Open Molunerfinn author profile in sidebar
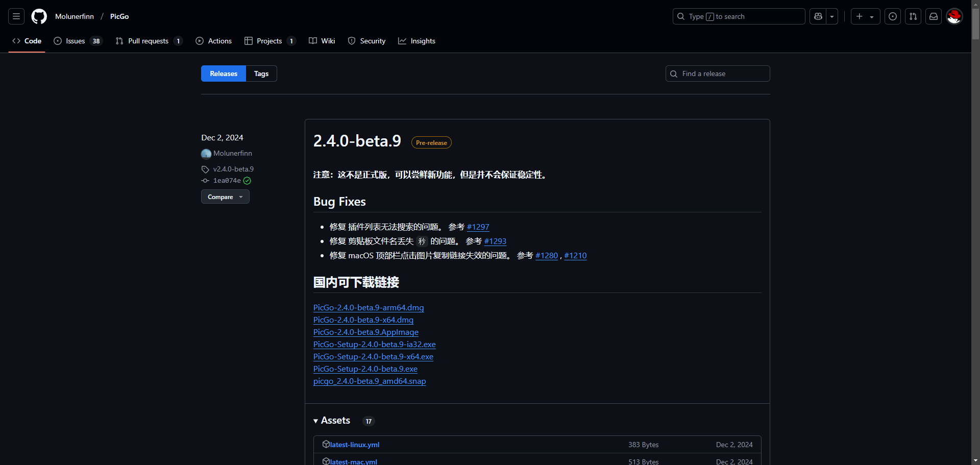Image resolution: width=980 pixels, height=465 pixels. click(233, 153)
